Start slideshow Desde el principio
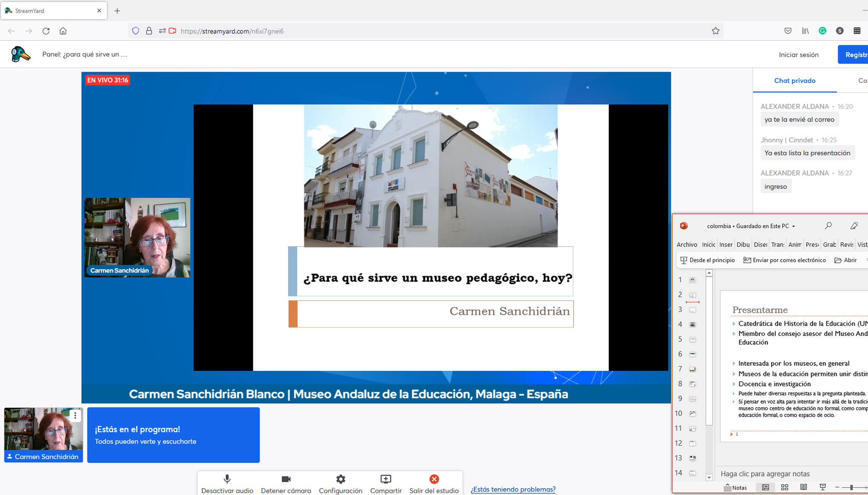Image resolution: width=868 pixels, height=495 pixels. click(708, 260)
